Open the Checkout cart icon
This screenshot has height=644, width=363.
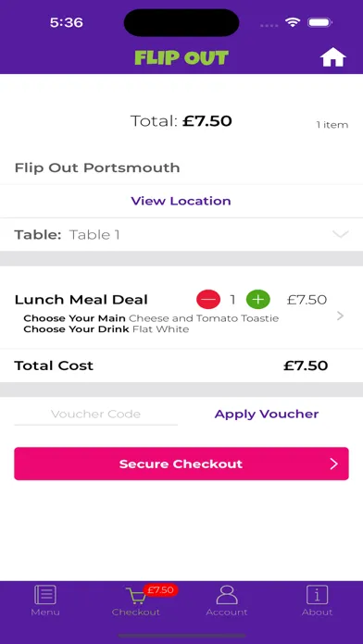click(136, 597)
